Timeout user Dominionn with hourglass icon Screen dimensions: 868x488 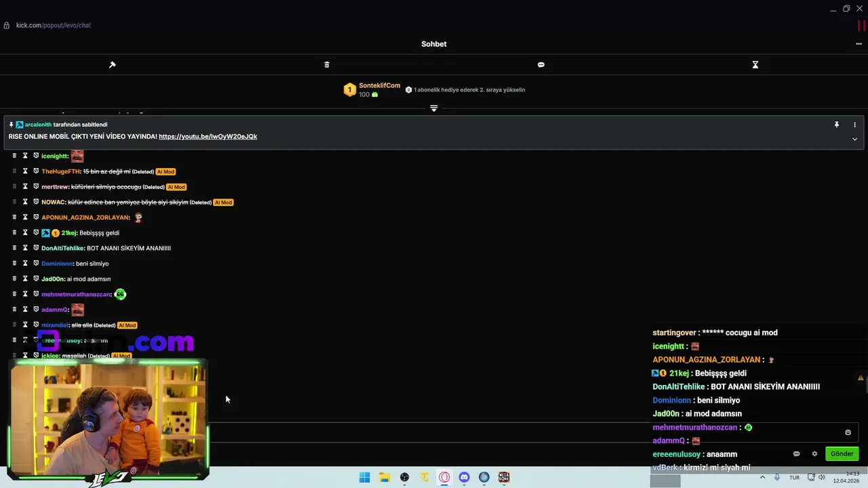[x=25, y=264]
